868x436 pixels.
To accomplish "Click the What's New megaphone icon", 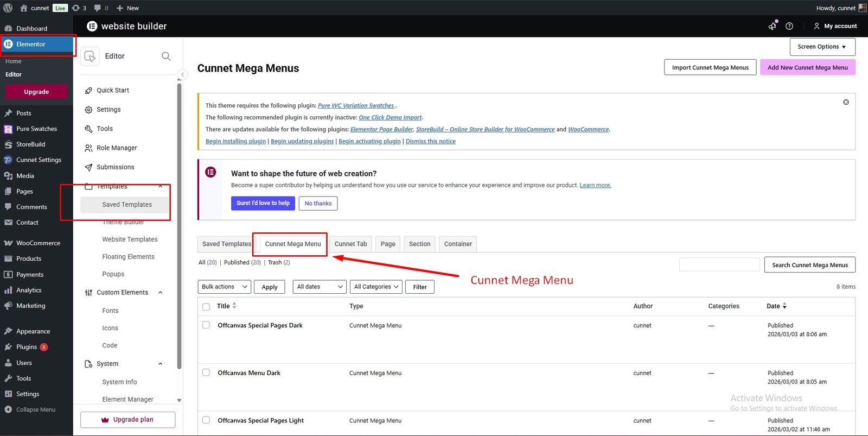I will point(773,26).
